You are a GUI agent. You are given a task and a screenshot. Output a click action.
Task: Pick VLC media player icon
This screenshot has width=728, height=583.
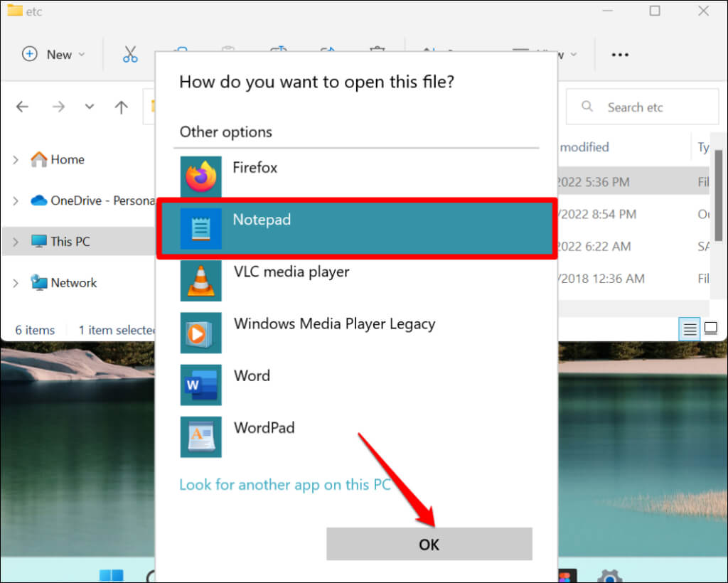[x=200, y=280]
